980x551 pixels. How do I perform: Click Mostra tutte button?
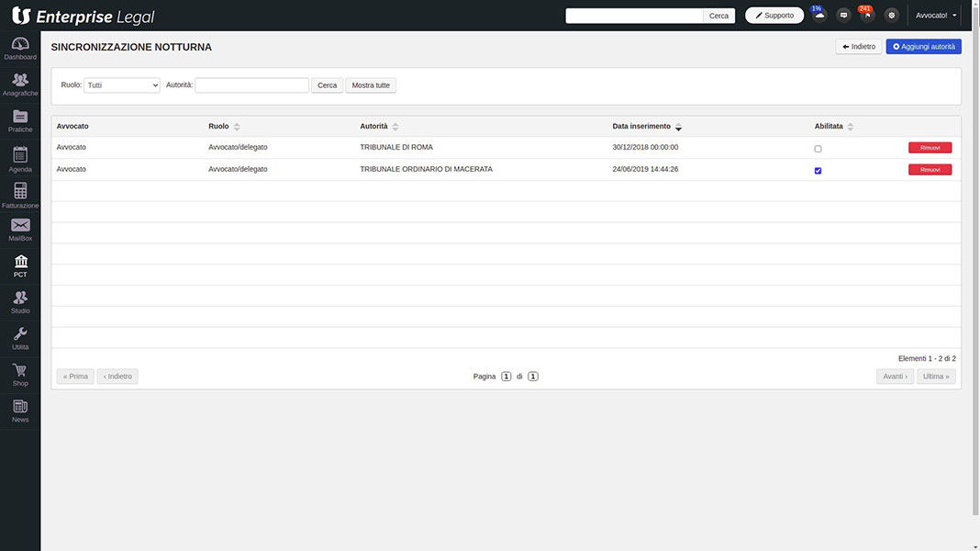click(371, 85)
